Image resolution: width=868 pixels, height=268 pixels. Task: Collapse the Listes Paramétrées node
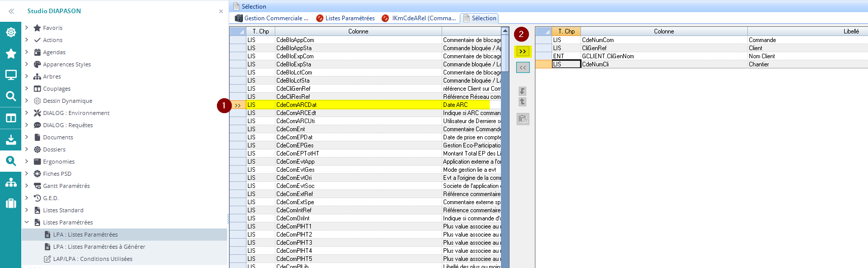(27, 222)
